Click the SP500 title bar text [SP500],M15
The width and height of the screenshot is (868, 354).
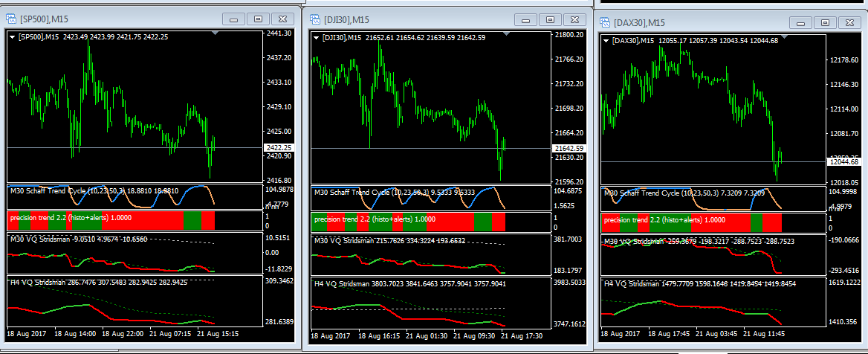pos(44,19)
